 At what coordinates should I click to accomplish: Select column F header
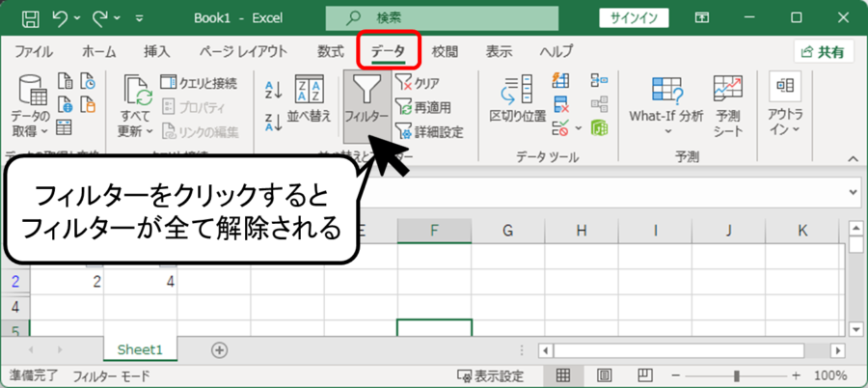click(435, 231)
